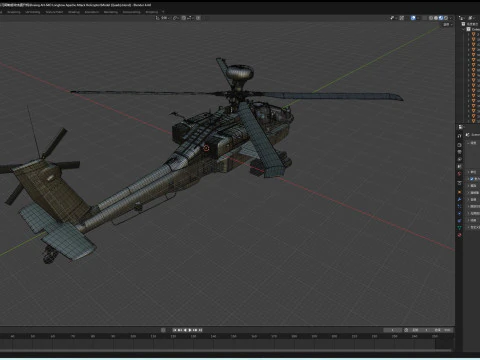Viewport: 480px width, 360px height.
Task: Switch to the Sculpting workspace tab
Action: point(14,12)
